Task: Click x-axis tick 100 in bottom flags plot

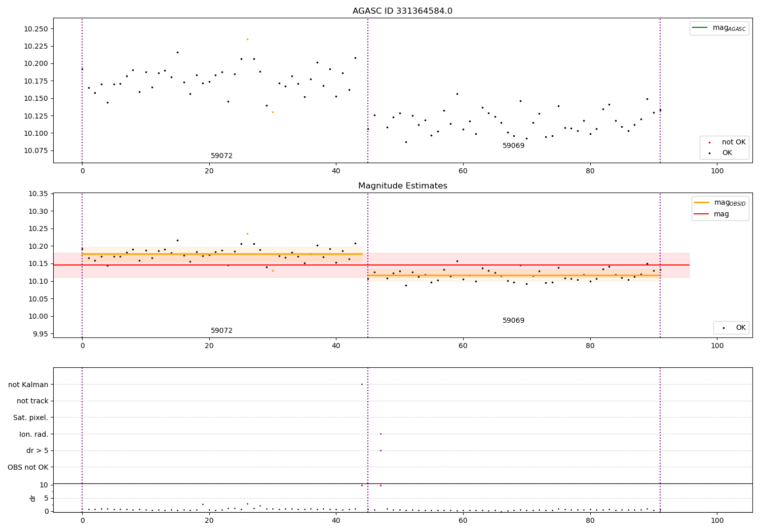Action: [717, 520]
